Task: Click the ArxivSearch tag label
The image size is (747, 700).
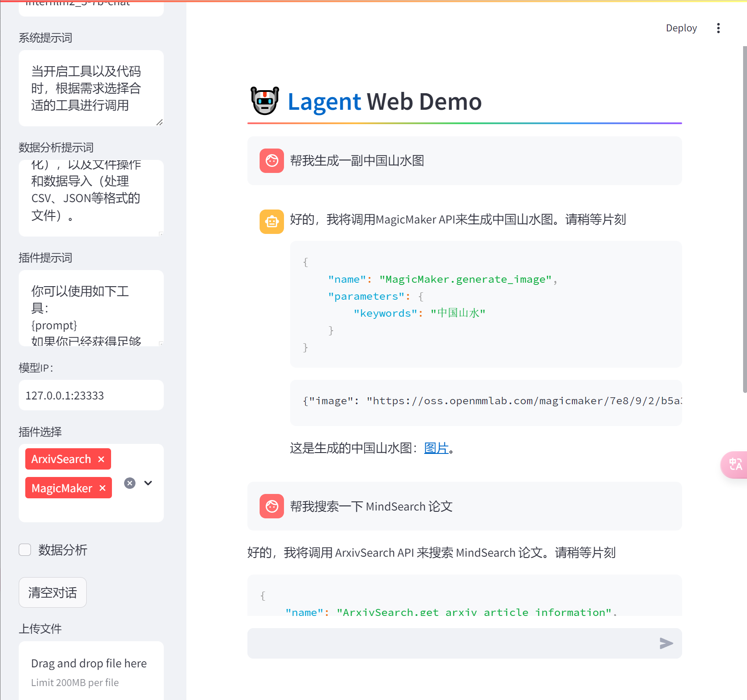Action: (61, 459)
